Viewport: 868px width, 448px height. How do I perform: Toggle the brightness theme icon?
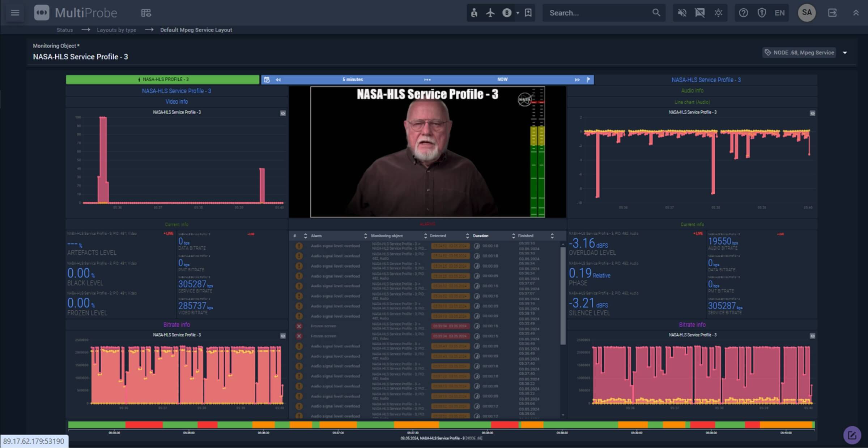point(718,13)
